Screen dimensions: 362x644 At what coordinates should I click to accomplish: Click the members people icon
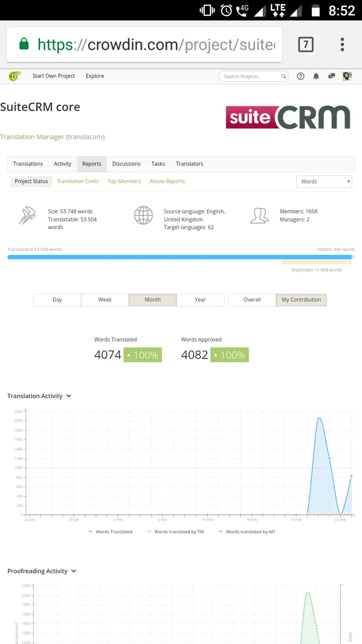(x=259, y=215)
